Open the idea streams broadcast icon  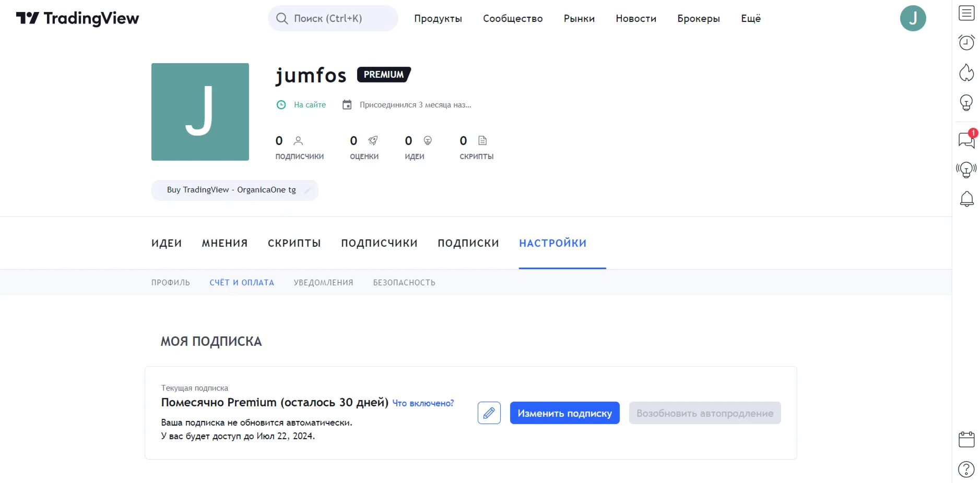point(966,170)
